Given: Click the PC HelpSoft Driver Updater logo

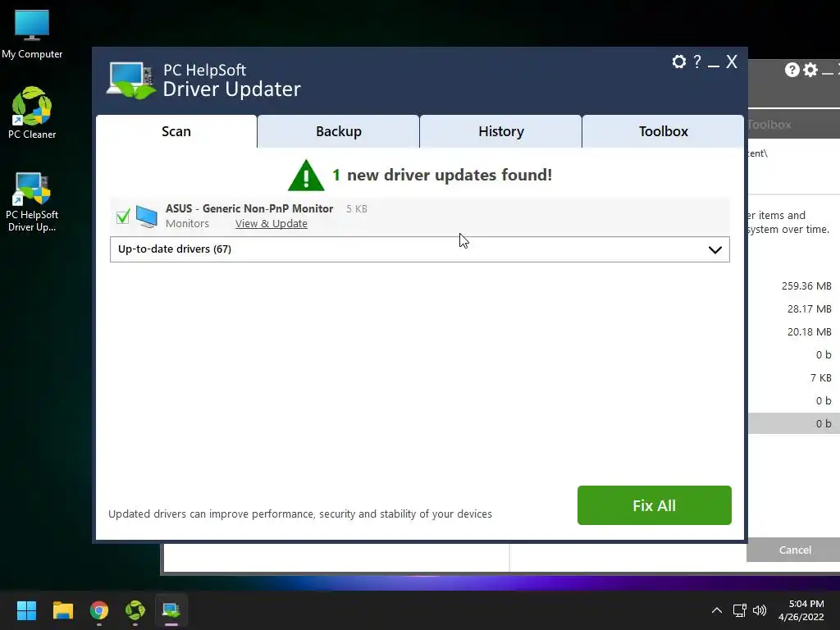Looking at the screenshot, I should pos(132,80).
